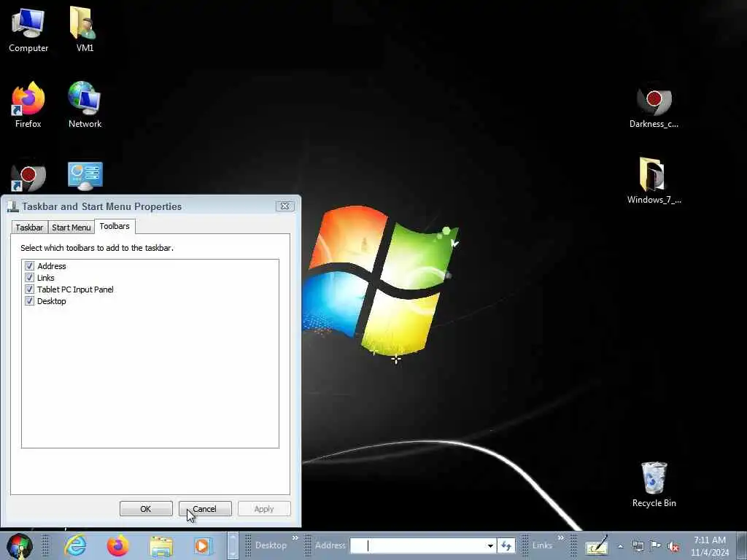747x560 pixels.
Task: Select the VM1 user folder icon
Action: (x=85, y=29)
